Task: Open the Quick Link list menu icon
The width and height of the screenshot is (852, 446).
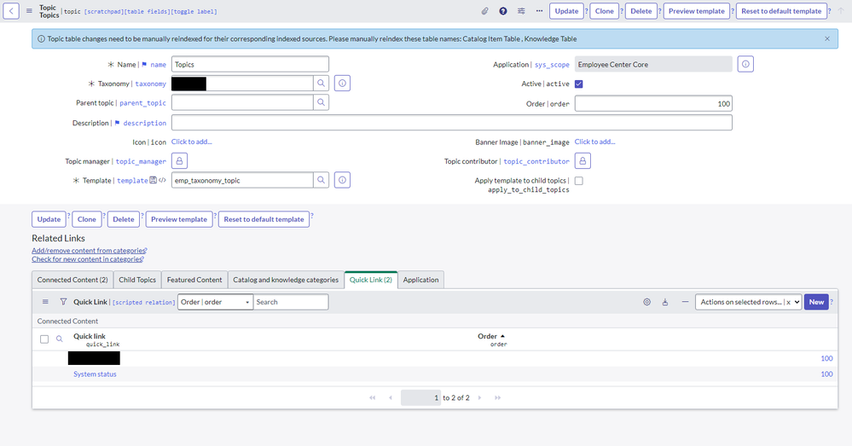Action: (46, 301)
